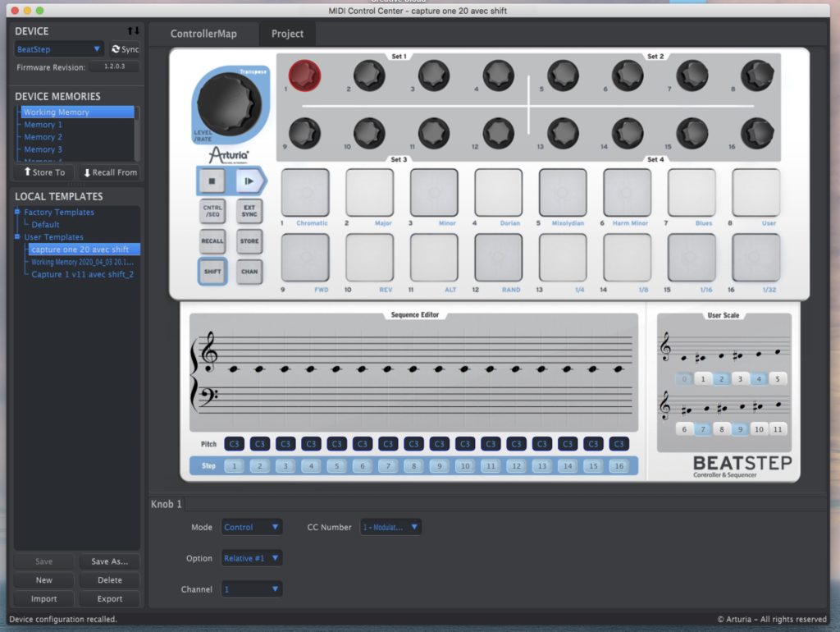Image resolution: width=840 pixels, height=632 pixels.
Task: Select the SHIFT device button
Action: [x=212, y=271]
